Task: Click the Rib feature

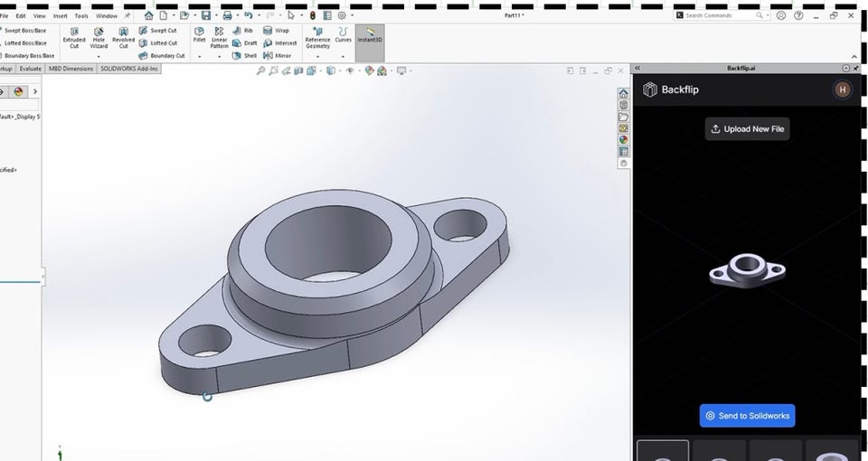Action: [243, 31]
